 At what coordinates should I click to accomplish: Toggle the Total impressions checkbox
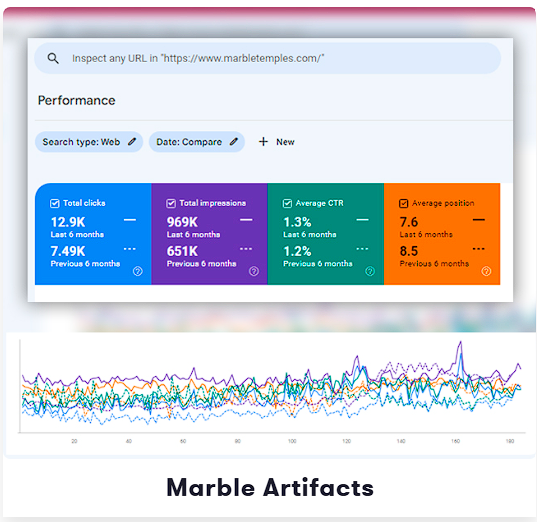point(171,203)
